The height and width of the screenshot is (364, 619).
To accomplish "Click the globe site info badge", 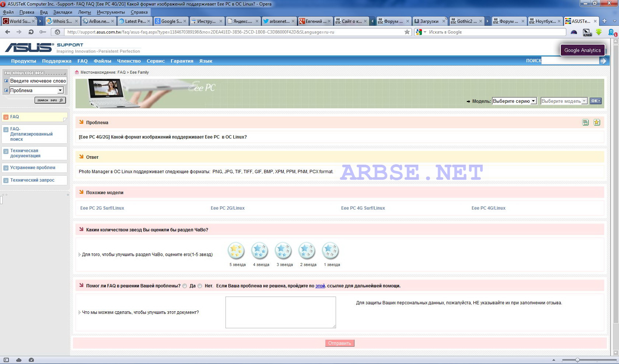I will [57, 32].
